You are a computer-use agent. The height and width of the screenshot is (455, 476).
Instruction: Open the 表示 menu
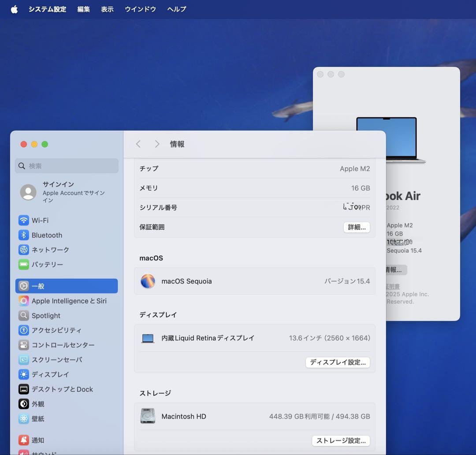point(107,9)
